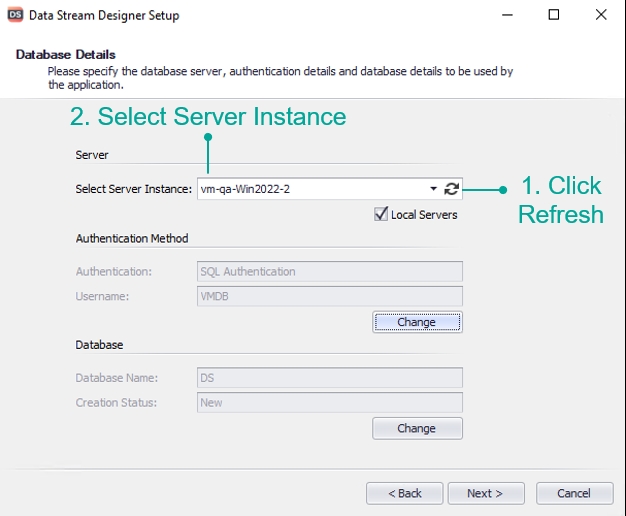Screen dimensions: 626x516
Task: Minimize the setup window
Action: coord(507,15)
